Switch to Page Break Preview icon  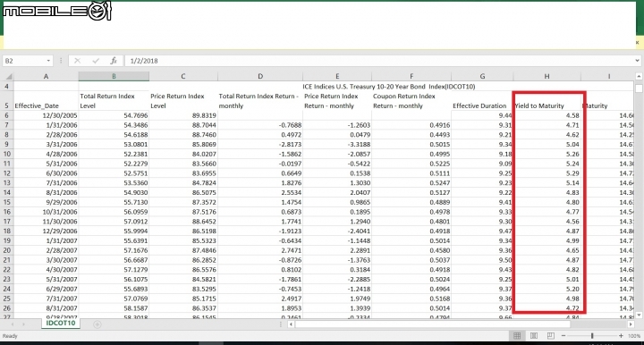pyautogui.click(x=551, y=336)
